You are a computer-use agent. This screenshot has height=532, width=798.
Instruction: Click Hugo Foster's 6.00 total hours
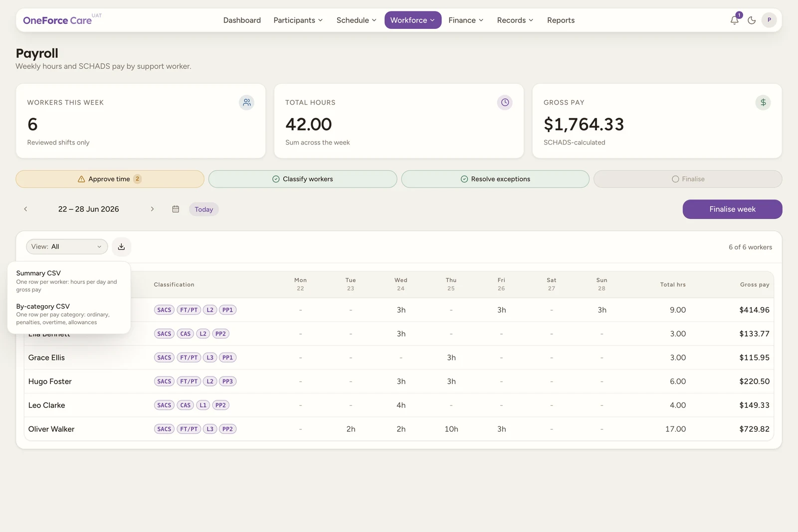point(678,381)
